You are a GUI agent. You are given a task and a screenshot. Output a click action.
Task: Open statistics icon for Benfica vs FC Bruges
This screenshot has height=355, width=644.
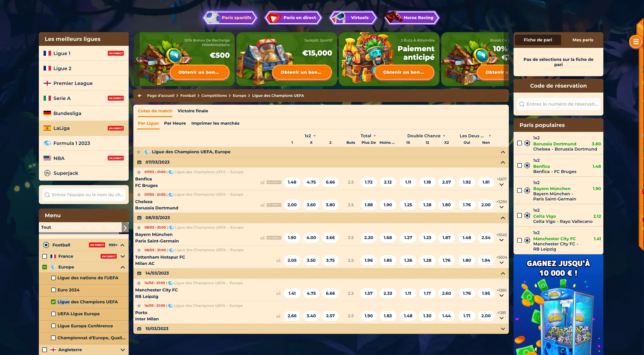262,182
